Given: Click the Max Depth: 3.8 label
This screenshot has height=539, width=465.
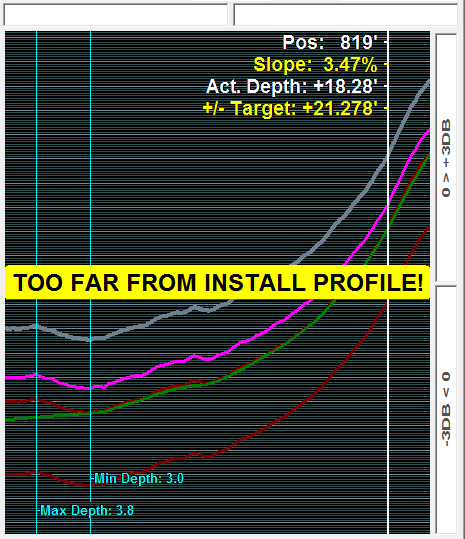Looking at the screenshot, I should click(x=87, y=510).
